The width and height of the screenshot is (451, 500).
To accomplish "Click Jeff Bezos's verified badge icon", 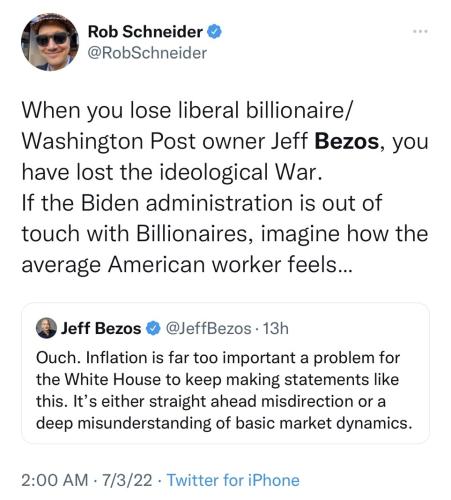I will (153, 328).
